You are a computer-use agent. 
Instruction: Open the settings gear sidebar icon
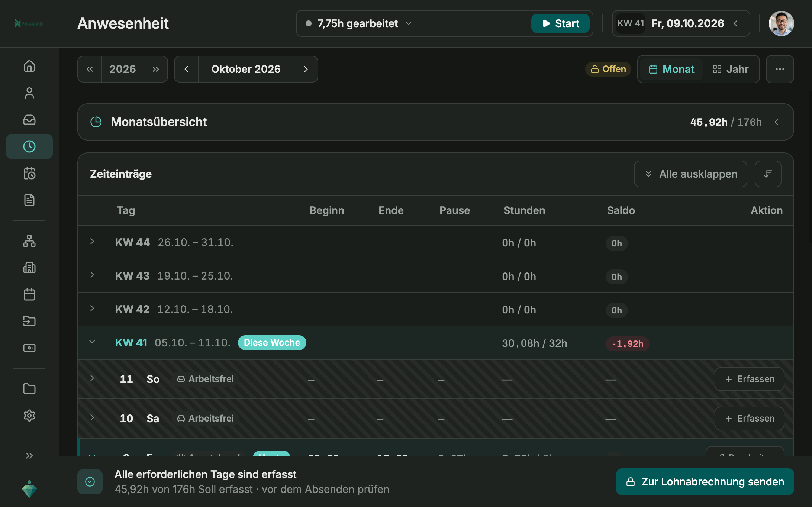[29, 416]
